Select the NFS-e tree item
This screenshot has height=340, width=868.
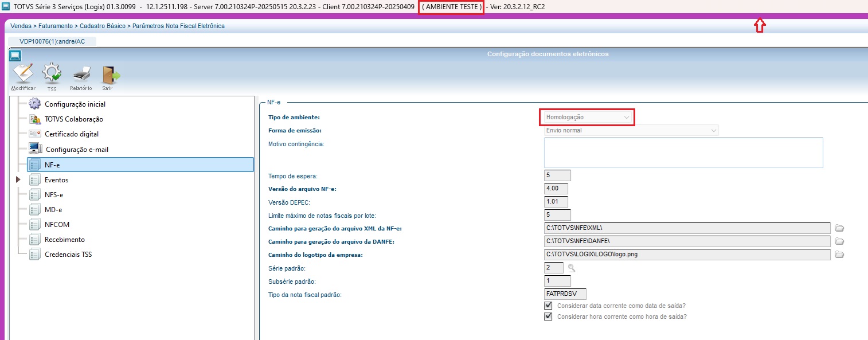coord(54,195)
